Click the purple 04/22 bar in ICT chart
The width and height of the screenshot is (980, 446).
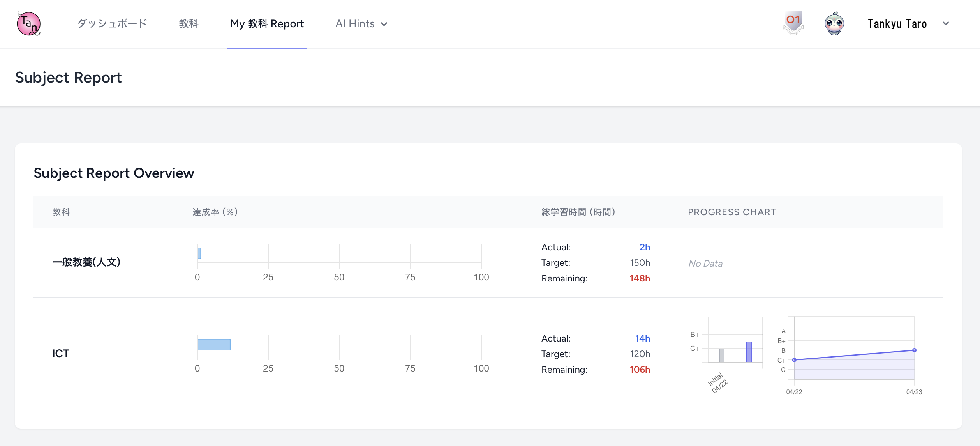[x=749, y=352]
